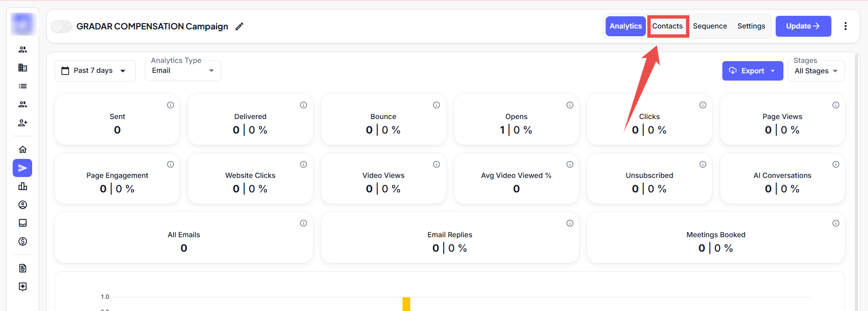Click the dollar sign icon in sidebar
This screenshot has width=868, height=311.
(23, 241)
